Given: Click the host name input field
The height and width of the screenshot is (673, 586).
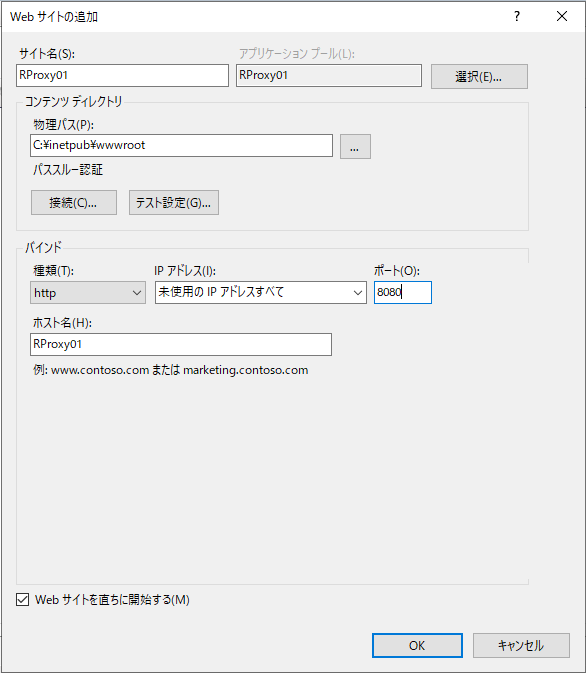Looking at the screenshot, I should (x=181, y=345).
